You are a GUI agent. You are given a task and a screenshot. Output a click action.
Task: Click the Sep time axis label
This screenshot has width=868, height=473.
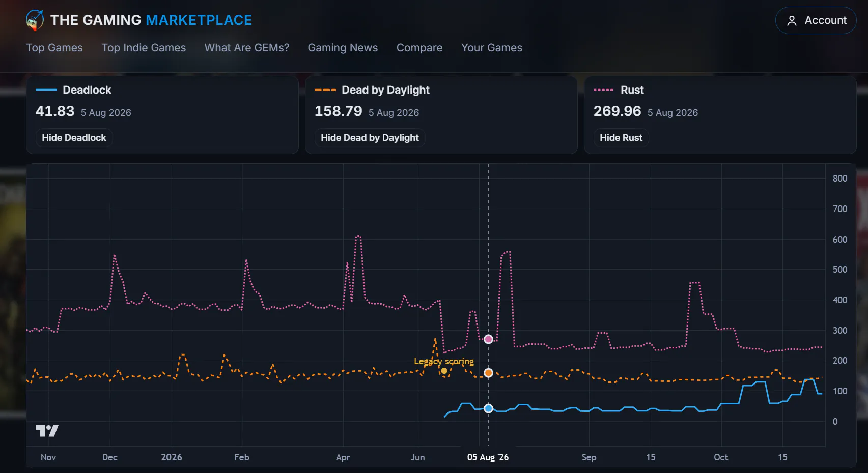(x=589, y=457)
